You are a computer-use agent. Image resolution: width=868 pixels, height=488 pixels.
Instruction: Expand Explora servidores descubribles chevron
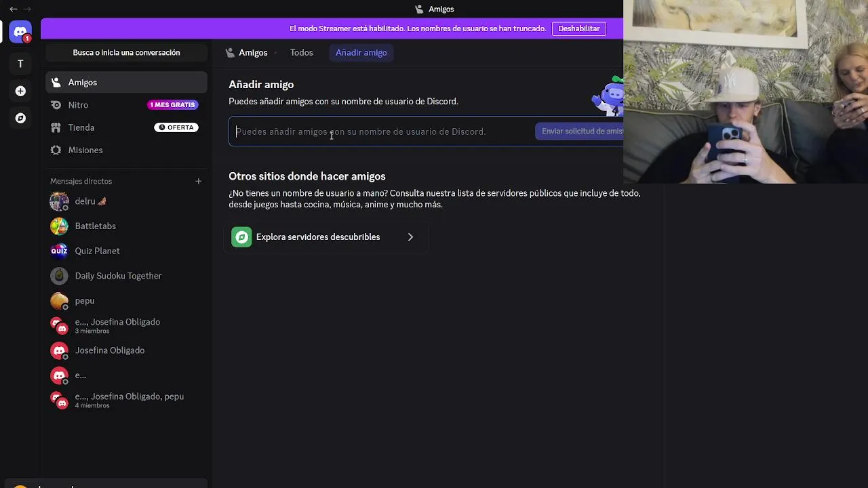click(410, 237)
